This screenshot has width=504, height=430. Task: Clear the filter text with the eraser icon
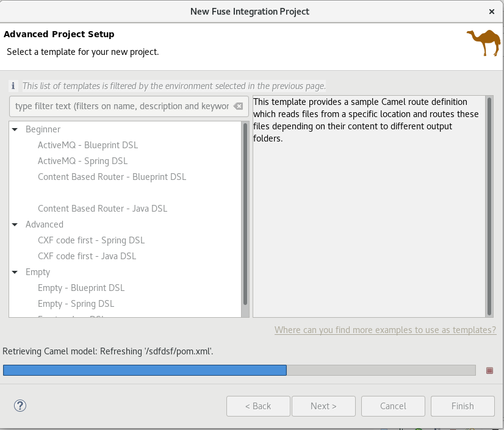point(238,106)
